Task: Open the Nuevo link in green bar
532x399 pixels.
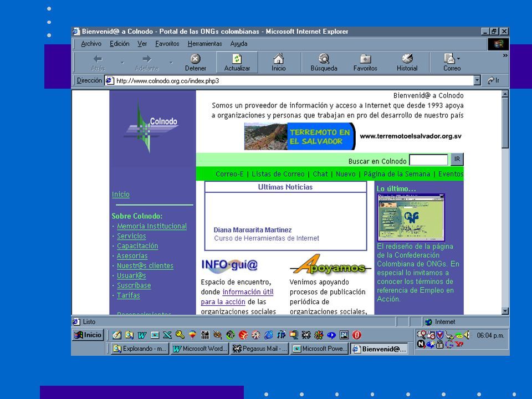Action: [345, 174]
